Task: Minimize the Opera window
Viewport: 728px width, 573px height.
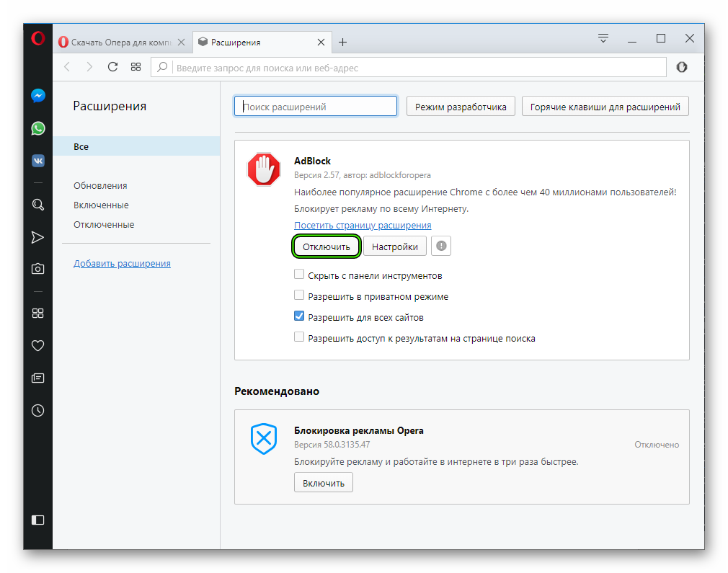Action: pos(632,41)
